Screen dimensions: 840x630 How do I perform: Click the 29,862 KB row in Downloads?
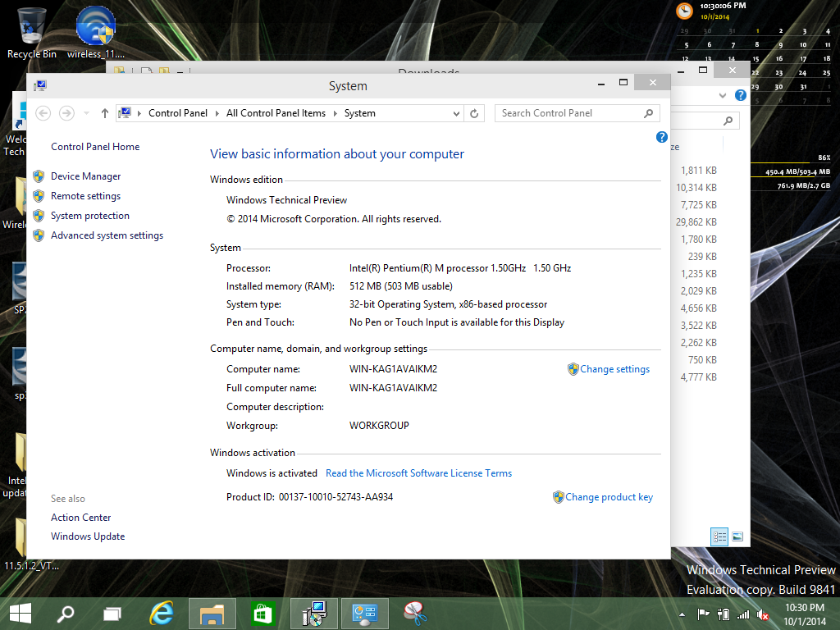click(696, 221)
